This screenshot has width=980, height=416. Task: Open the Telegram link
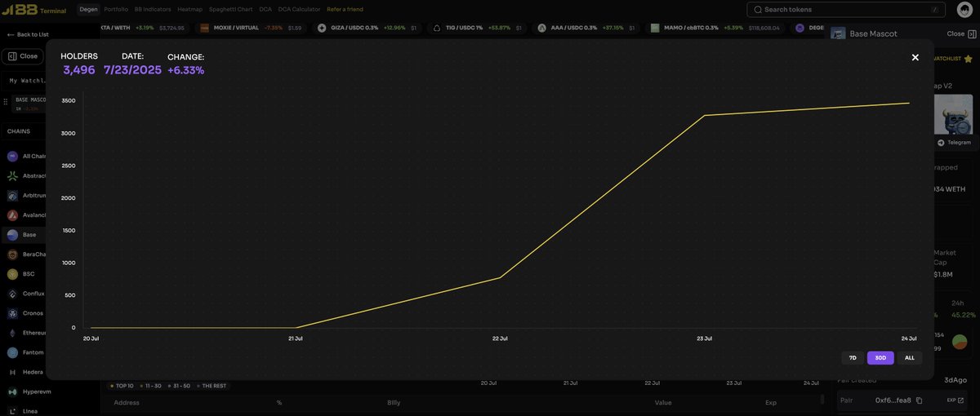(x=954, y=143)
